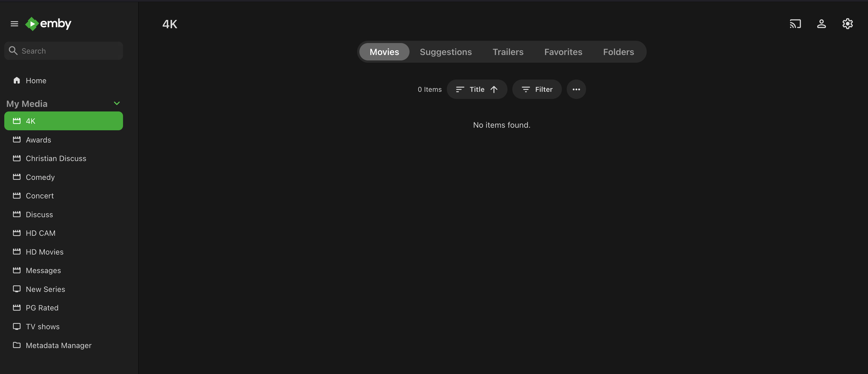Collapse the My Media section chevron
The image size is (868, 374).
116,103
